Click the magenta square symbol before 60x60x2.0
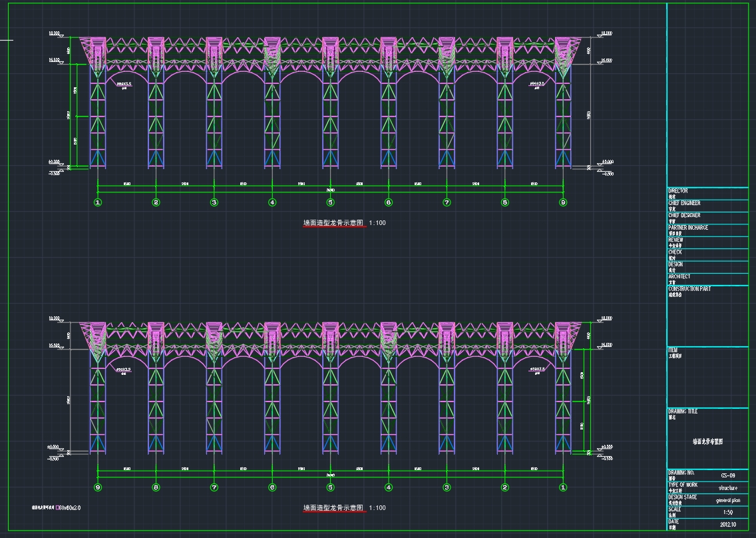 (57, 507)
